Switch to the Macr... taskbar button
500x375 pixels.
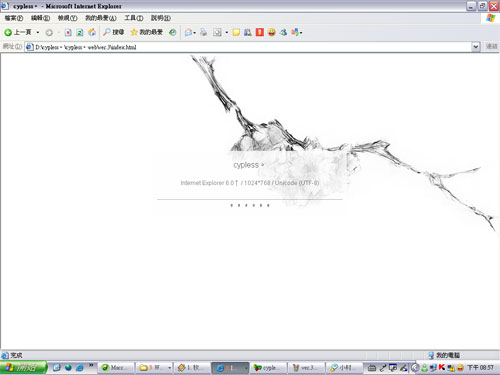point(116,368)
